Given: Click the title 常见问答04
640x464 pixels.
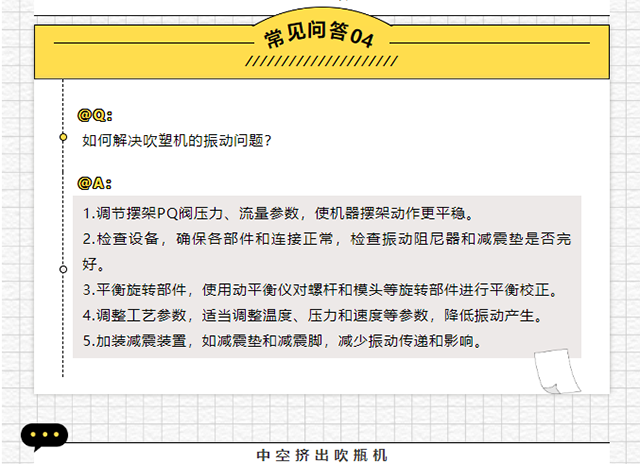Looking at the screenshot, I should (x=319, y=37).
